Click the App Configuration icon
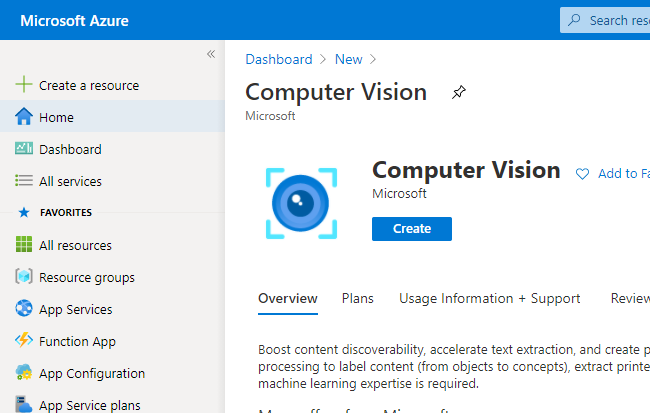The image size is (650, 413). pyautogui.click(x=24, y=373)
